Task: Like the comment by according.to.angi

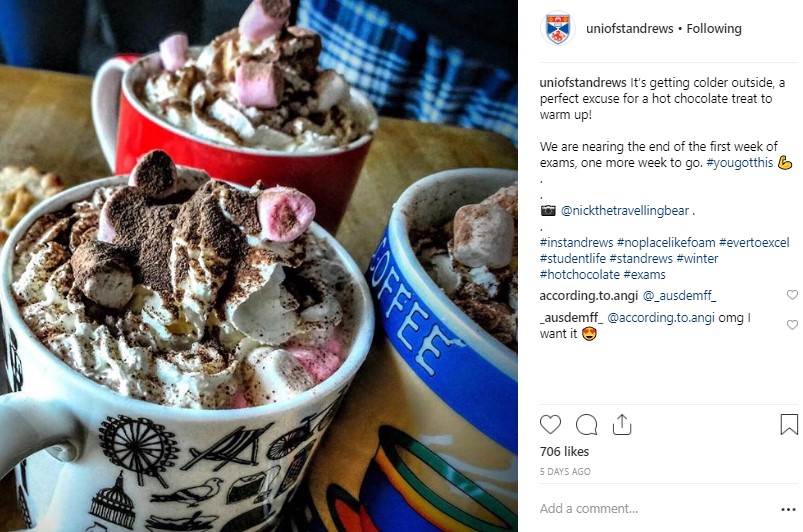Action: click(792, 294)
